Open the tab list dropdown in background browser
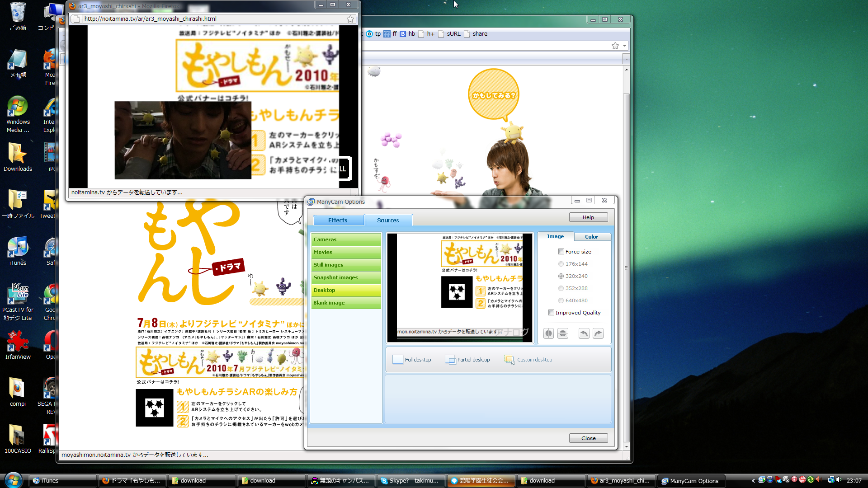 (626, 59)
